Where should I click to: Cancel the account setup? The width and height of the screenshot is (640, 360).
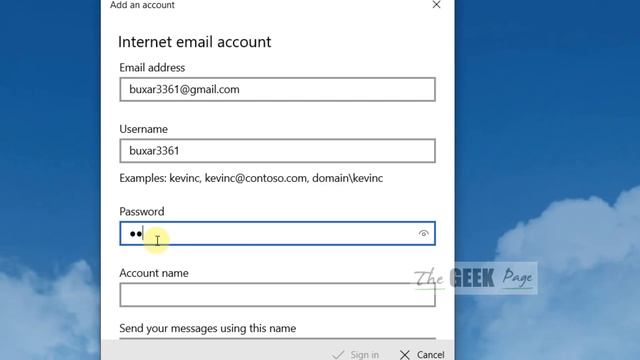pos(422,354)
